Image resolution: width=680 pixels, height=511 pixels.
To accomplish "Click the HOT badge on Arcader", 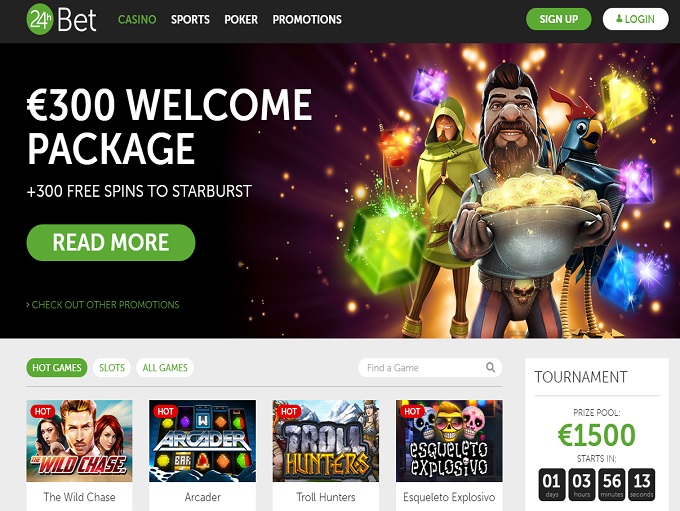I will pyautogui.click(x=165, y=411).
